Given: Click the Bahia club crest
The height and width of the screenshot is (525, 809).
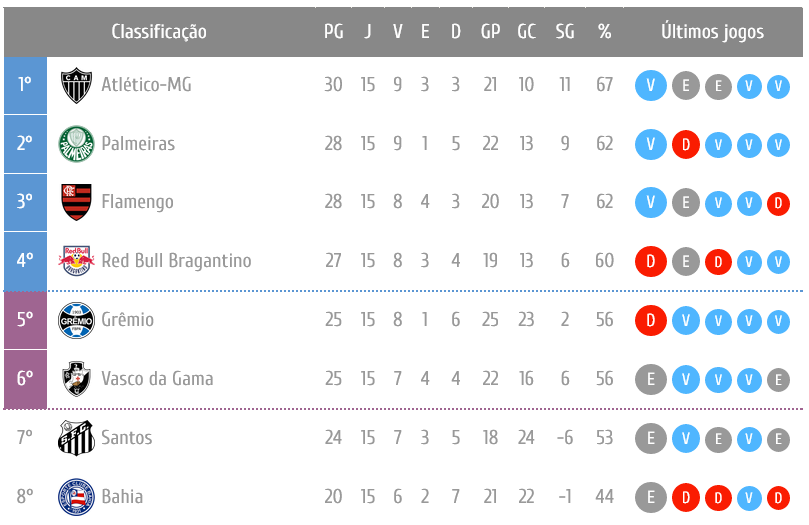Looking at the screenshot, I should 76,497.
